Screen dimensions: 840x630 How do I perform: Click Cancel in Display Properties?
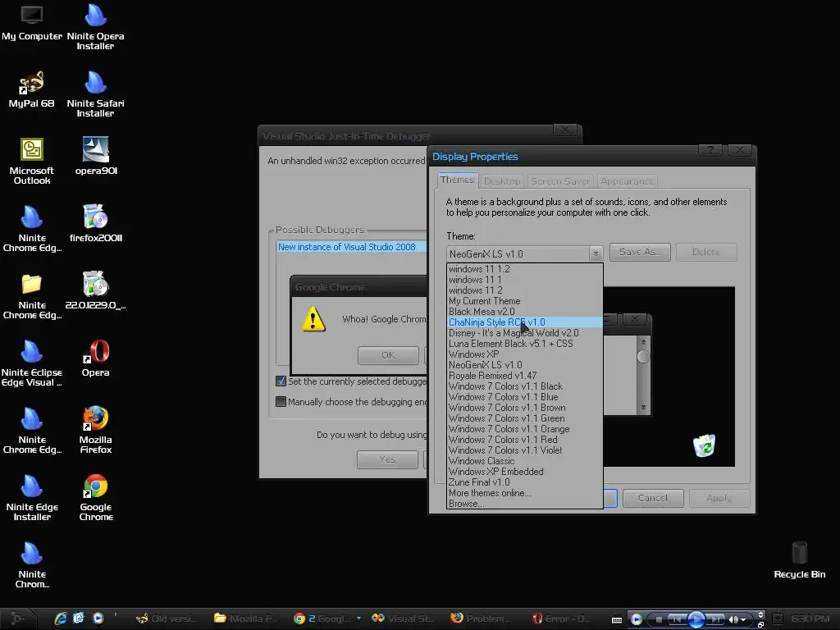[x=652, y=498]
